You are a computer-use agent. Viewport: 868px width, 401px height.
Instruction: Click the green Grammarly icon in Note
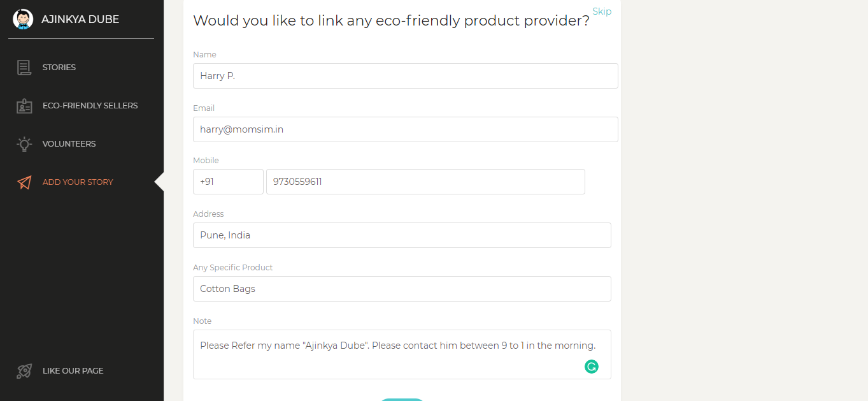592,367
